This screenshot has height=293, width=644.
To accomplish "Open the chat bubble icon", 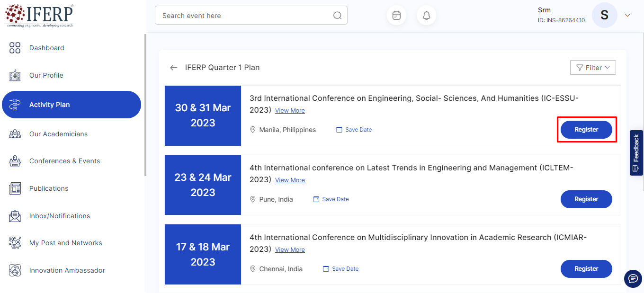I will pyautogui.click(x=633, y=279).
